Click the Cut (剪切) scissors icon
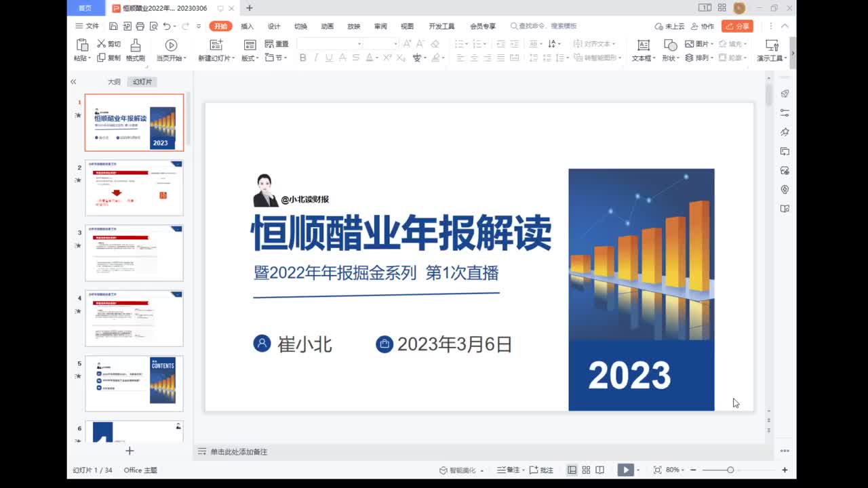The height and width of the screenshot is (488, 868). (x=101, y=43)
